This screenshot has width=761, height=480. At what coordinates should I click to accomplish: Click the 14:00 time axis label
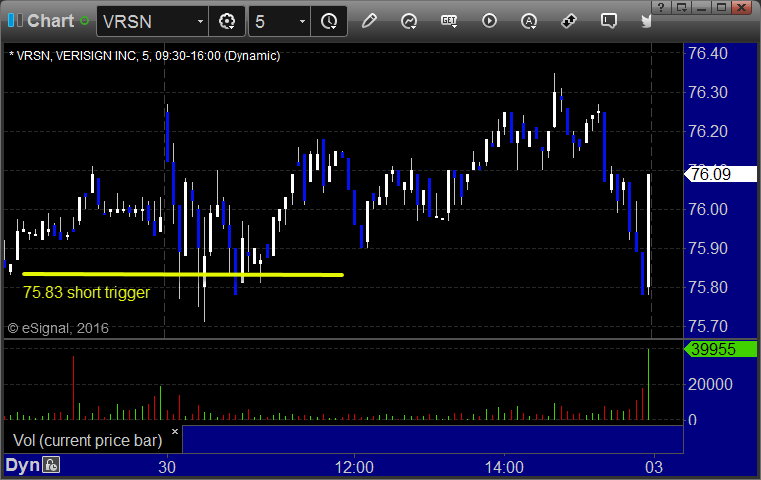point(504,467)
